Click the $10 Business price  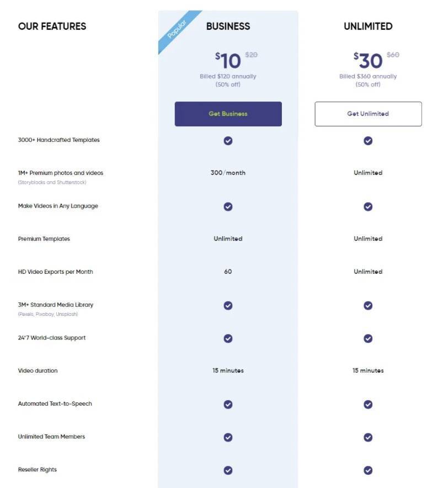228,61
